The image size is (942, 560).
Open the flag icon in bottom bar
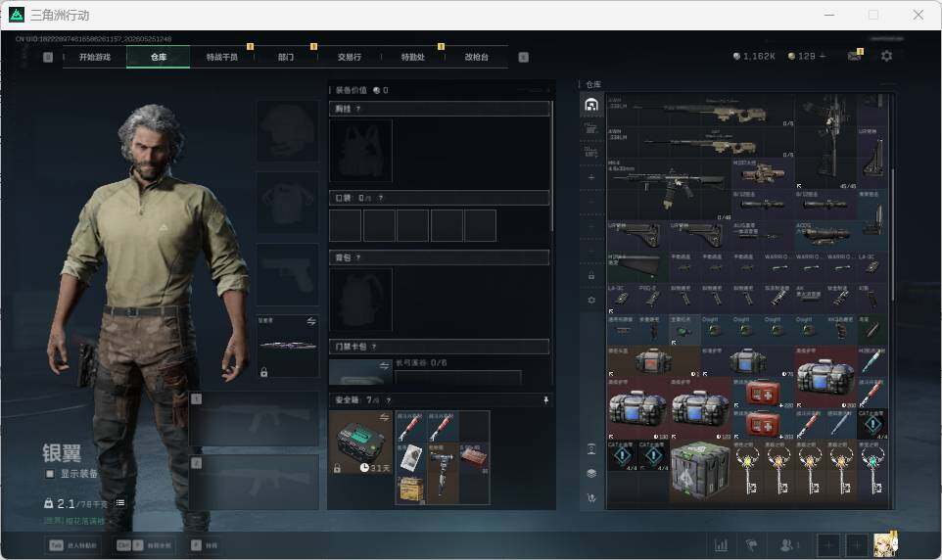coord(752,545)
